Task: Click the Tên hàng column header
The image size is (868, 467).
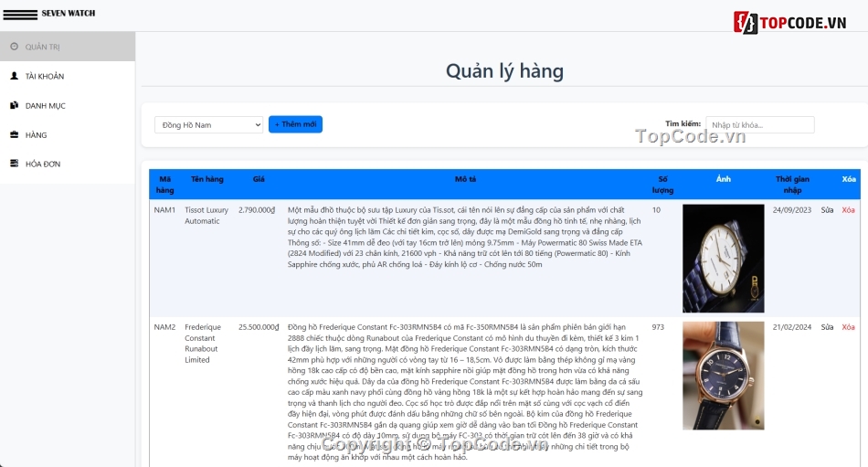Action: click(207, 179)
